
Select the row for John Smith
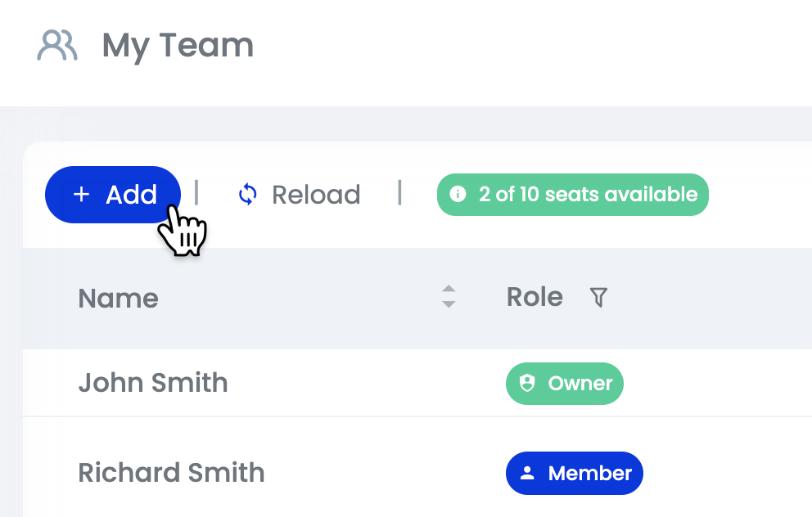click(246, 383)
